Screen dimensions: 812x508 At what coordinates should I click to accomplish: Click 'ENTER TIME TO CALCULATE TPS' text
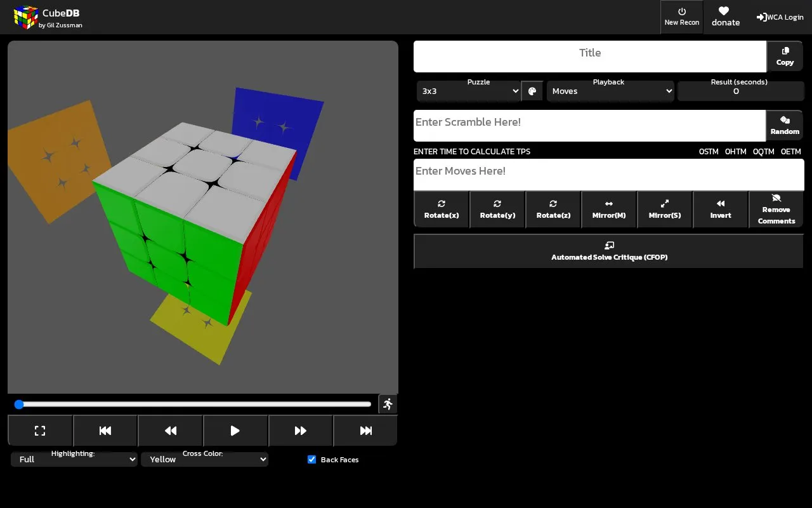click(472, 152)
